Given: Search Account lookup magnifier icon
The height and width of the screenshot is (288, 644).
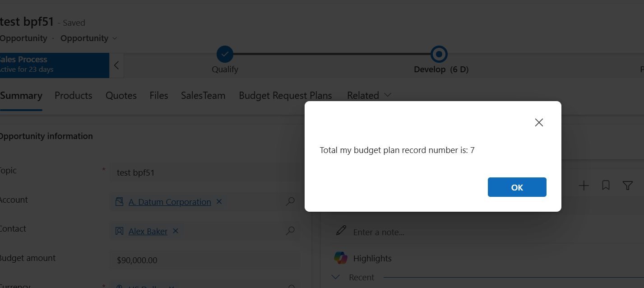Looking at the screenshot, I should [290, 201].
